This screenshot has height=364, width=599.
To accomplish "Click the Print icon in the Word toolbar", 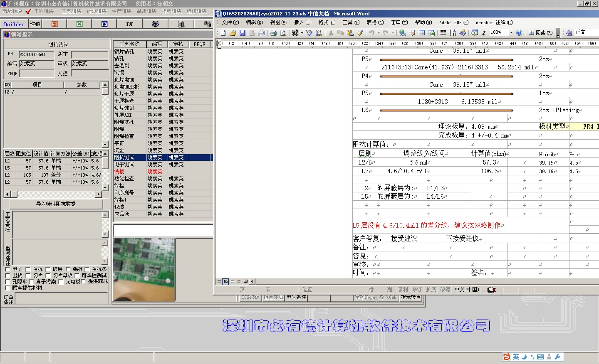I will coord(273,33).
